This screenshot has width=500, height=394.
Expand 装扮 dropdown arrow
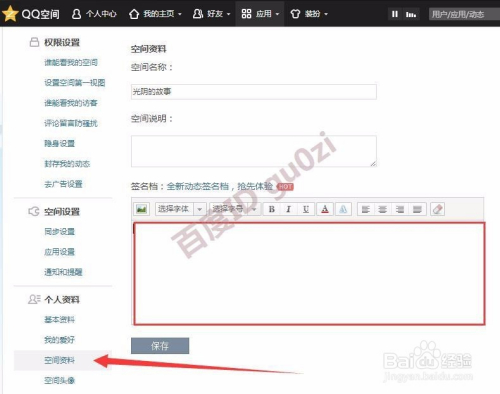point(326,14)
